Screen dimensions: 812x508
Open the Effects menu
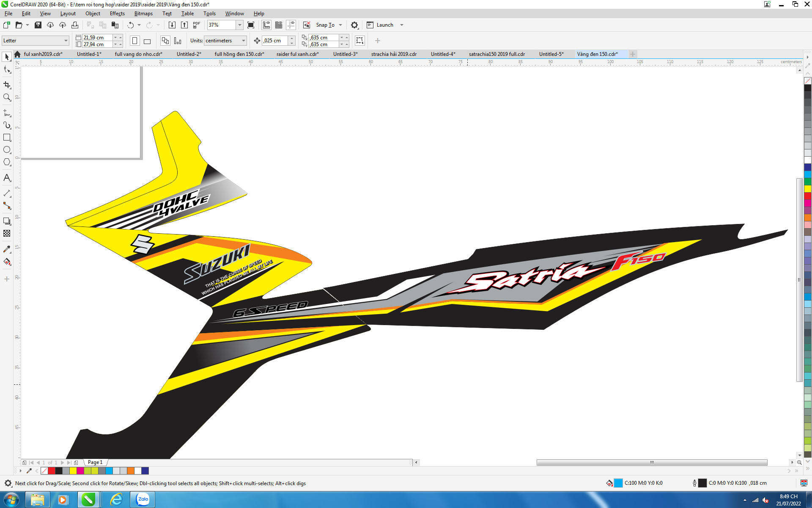[x=117, y=14]
